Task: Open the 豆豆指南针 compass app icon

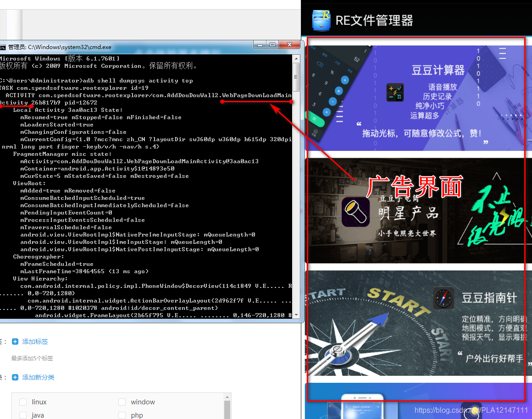Action: tap(443, 298)
